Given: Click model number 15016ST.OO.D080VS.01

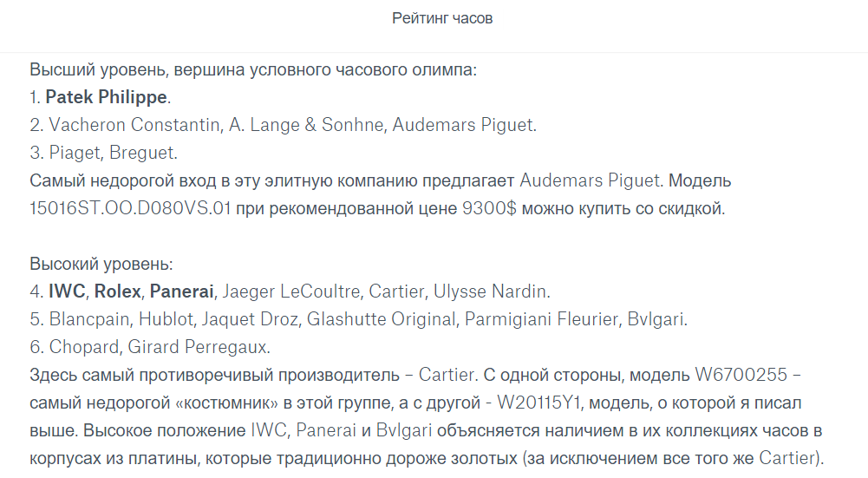Looking at the screenshot, I should [130, 209].
